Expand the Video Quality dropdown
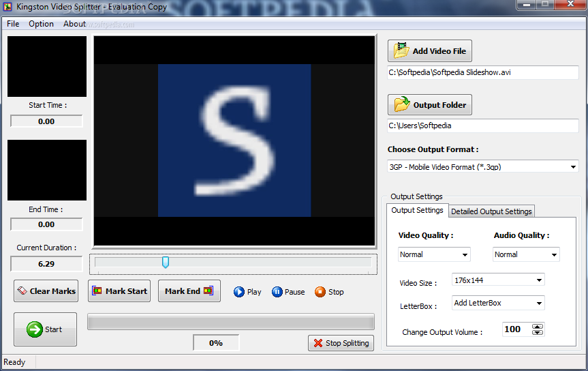This screenshot has height=371, width=588. click(465, 254)
